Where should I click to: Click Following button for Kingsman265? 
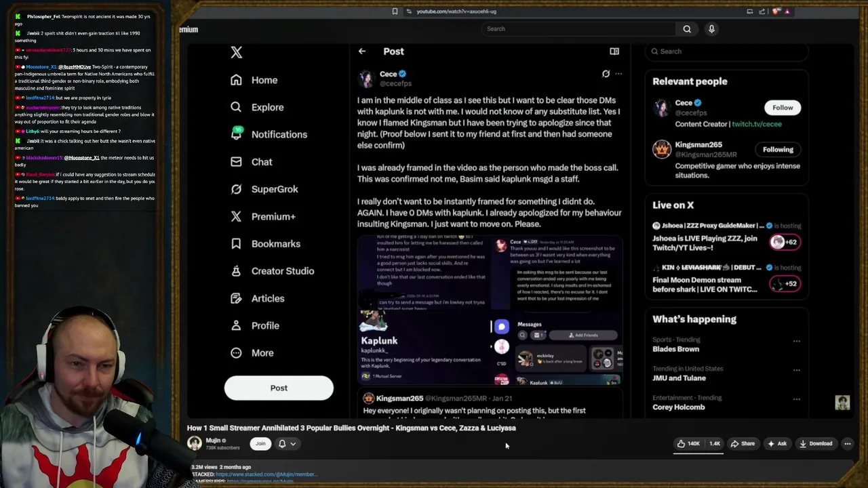pyautogui.click(x=778, y=149)
